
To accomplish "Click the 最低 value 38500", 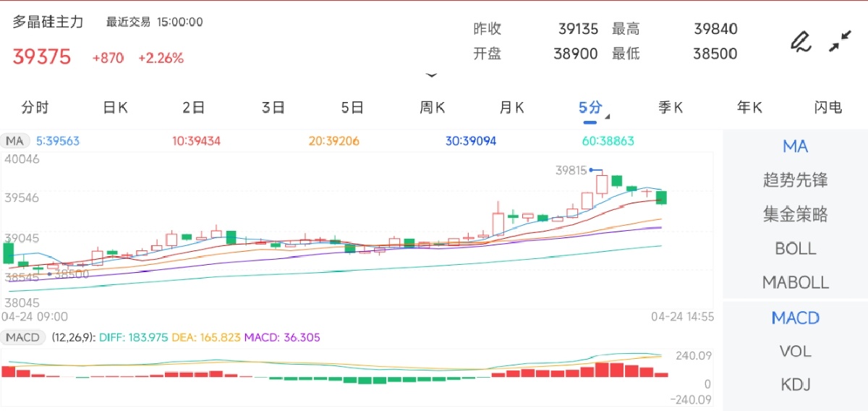I will (715, 54).
